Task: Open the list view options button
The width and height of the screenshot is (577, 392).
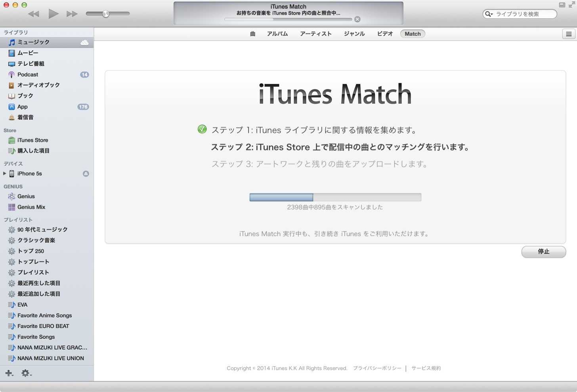Action: [569, 34]
